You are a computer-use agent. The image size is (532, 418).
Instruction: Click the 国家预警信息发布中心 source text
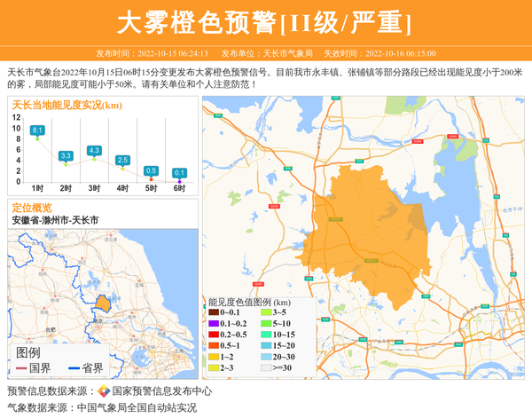tap(161, 391)
